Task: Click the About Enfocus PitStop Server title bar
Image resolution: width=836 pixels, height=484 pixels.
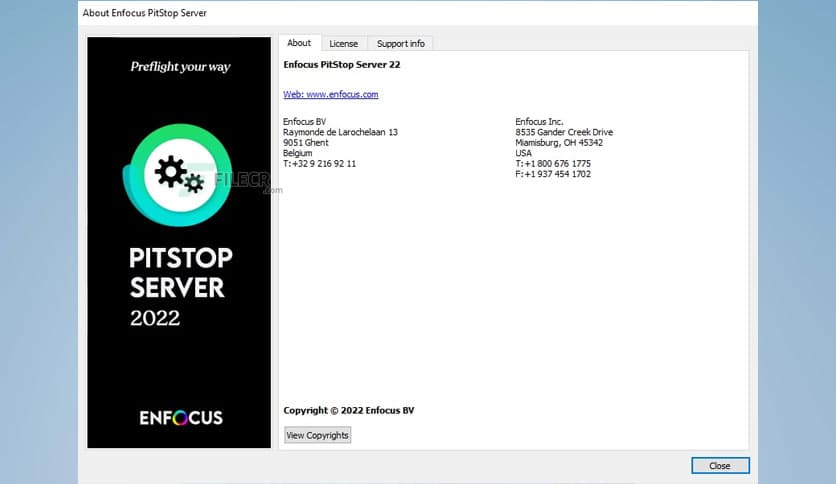Action: click(x=417, y=13)
